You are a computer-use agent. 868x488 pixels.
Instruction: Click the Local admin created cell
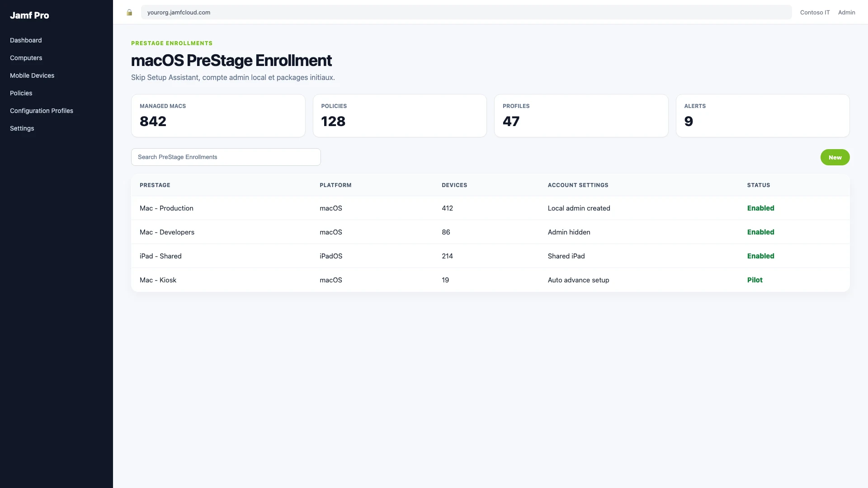[579, 208]
